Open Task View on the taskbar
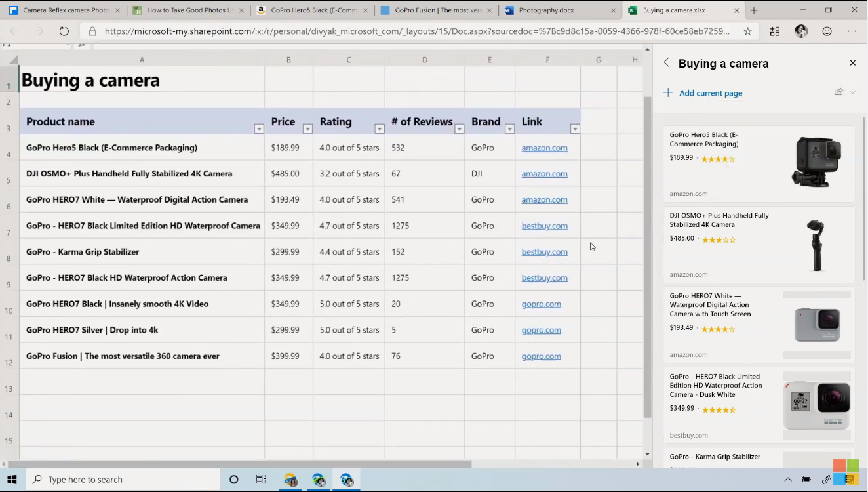This screenshot has height=492, width=868. [261, 480]
